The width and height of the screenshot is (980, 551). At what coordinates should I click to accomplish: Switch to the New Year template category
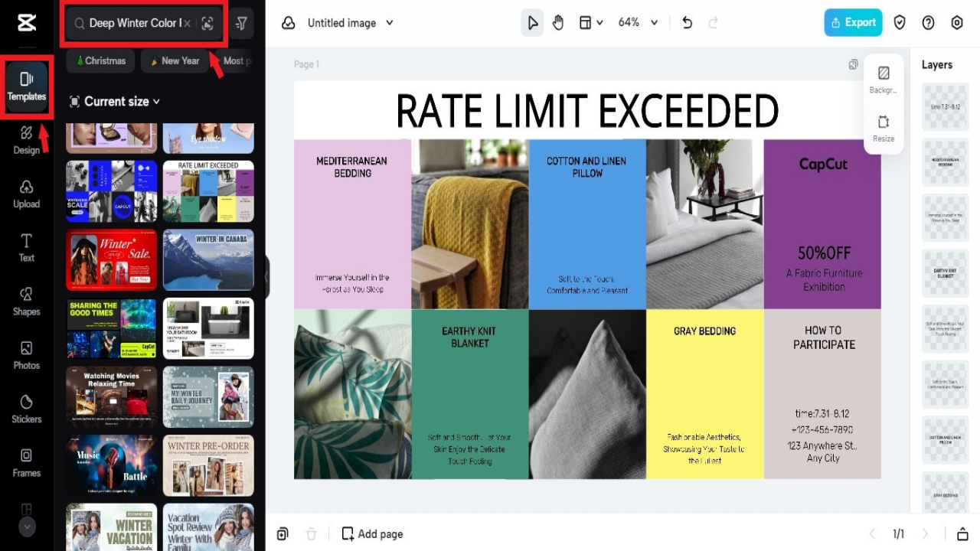click(175, 60)
